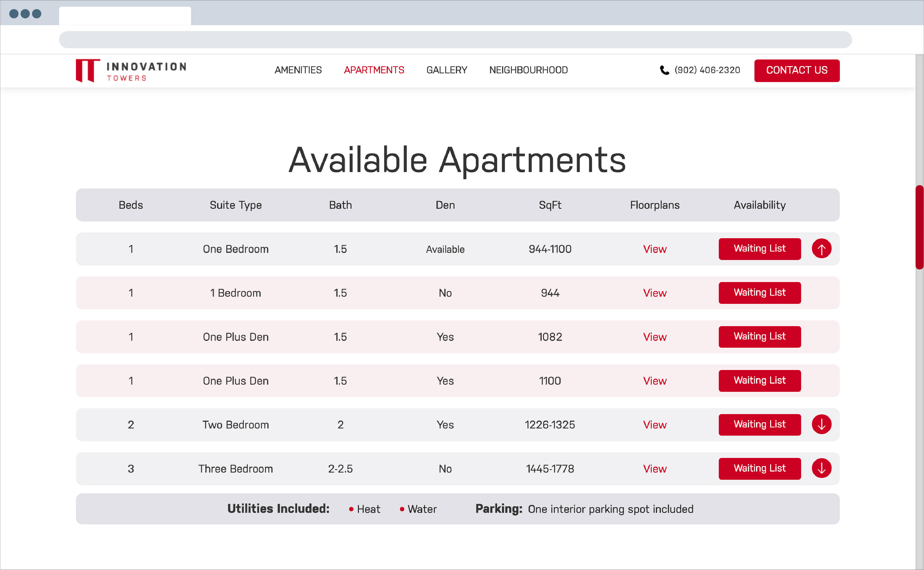
Task: Open the Amenities menu item
Action: coord(298,70)
